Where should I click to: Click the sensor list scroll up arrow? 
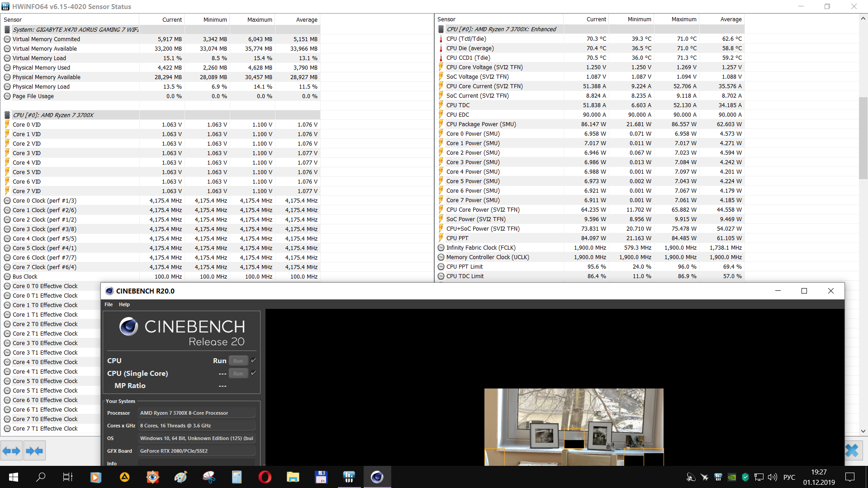click(x=863, y=19)
